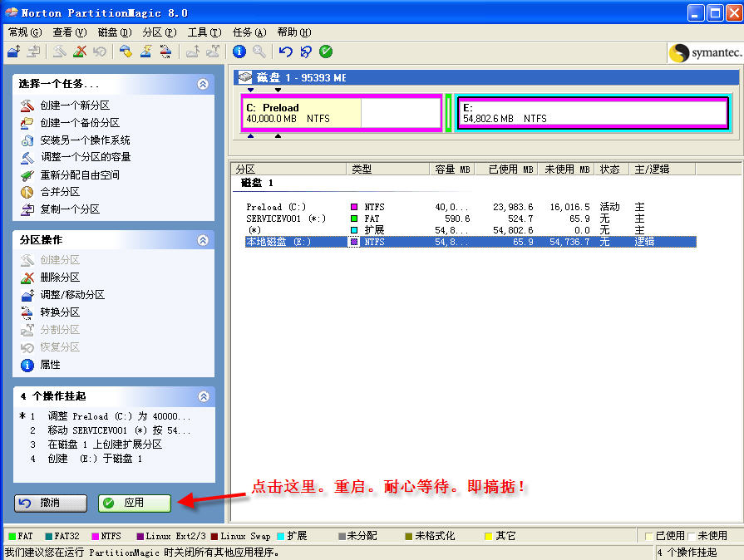Screen dimensions: 744x560
Task: Click the 已使用 MB column header
Action: 506,169
